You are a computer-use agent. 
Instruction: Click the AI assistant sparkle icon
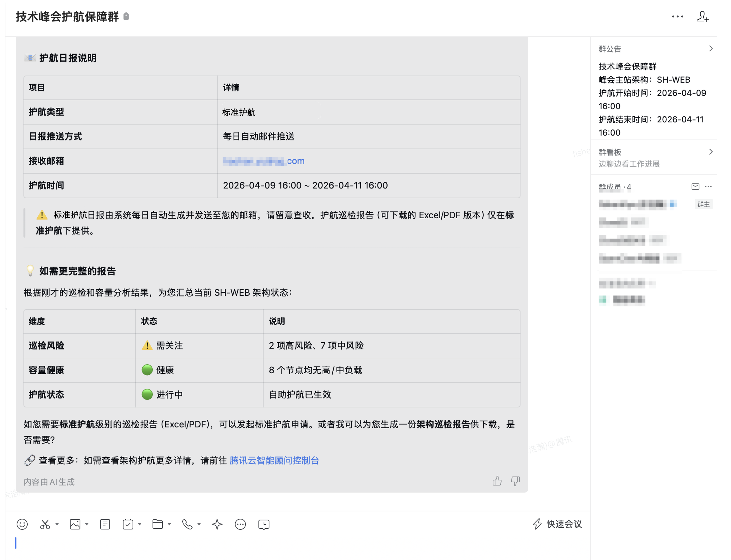click(217, 524)
